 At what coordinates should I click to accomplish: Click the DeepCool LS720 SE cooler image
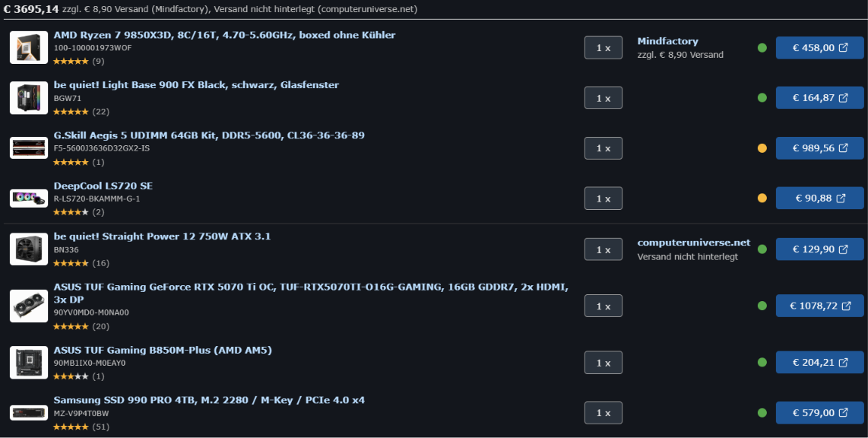(x=29, y=198)
